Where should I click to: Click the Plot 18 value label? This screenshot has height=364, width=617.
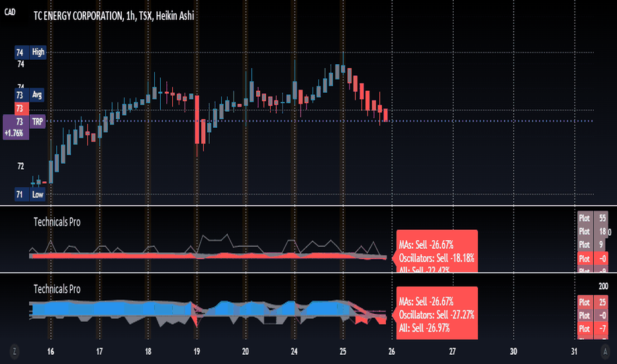pos(593,232)
